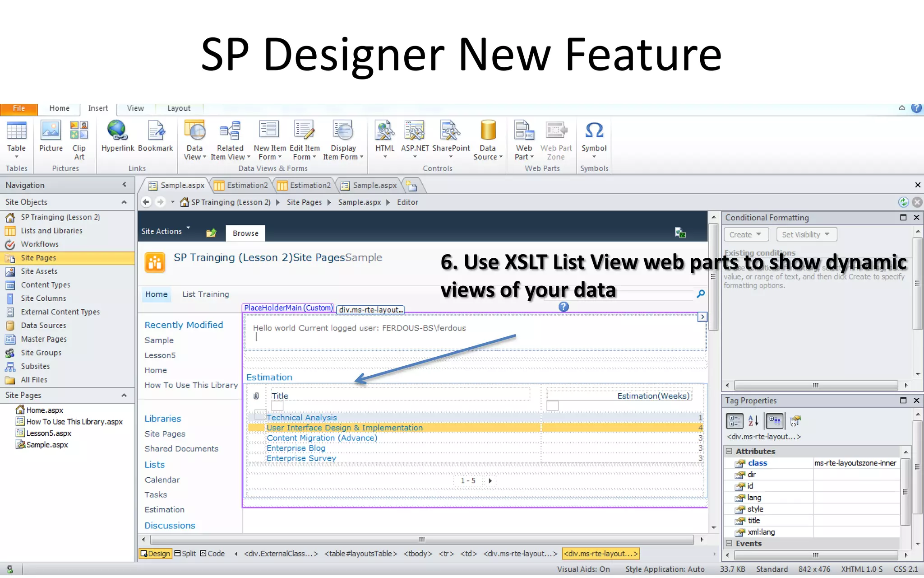Switch to Split view
This screenshot has width=924, height=578.
185,553
